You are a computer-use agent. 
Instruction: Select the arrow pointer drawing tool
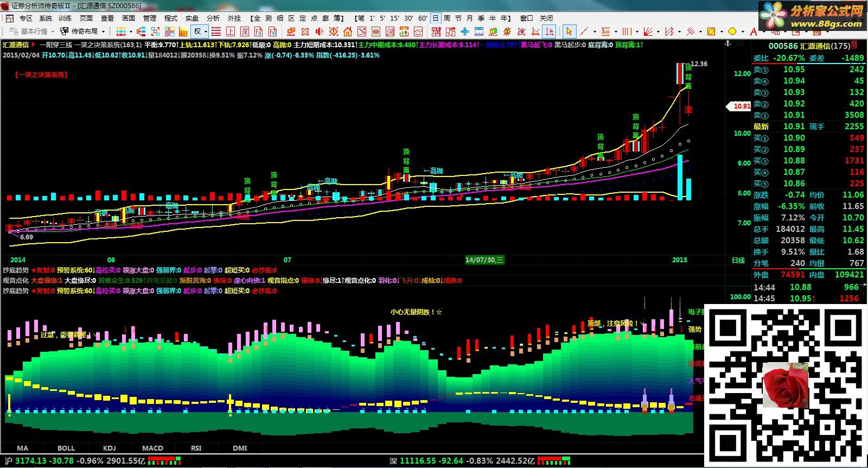tap(569, 31)
